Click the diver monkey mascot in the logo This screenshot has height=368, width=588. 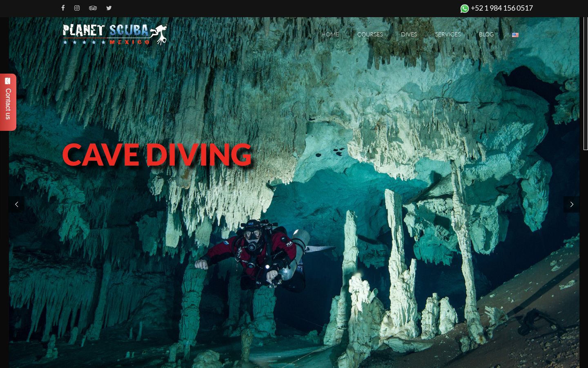159,32
